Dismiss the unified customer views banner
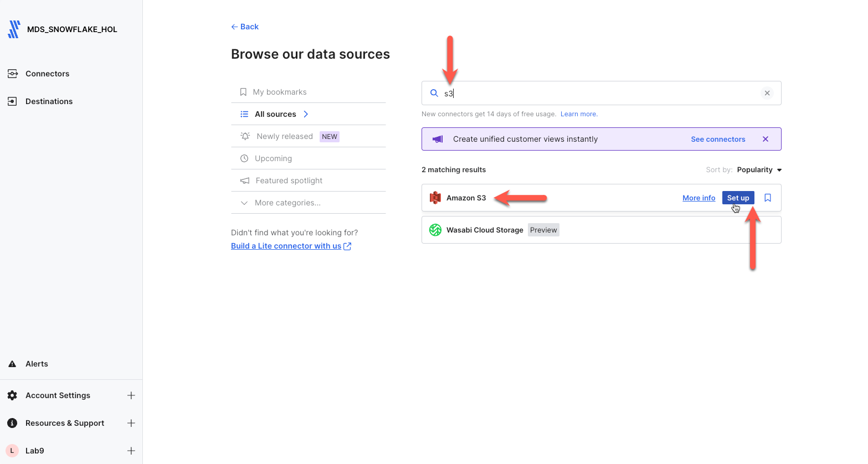Image resolution: width=868 pixels, height=464 pixels. pyautogui.click(x=766, y=139)
